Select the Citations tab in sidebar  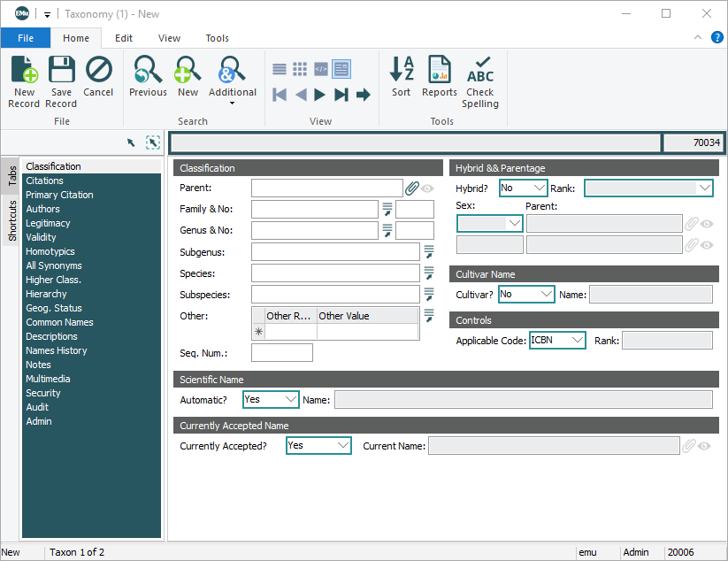click(44, 181)
